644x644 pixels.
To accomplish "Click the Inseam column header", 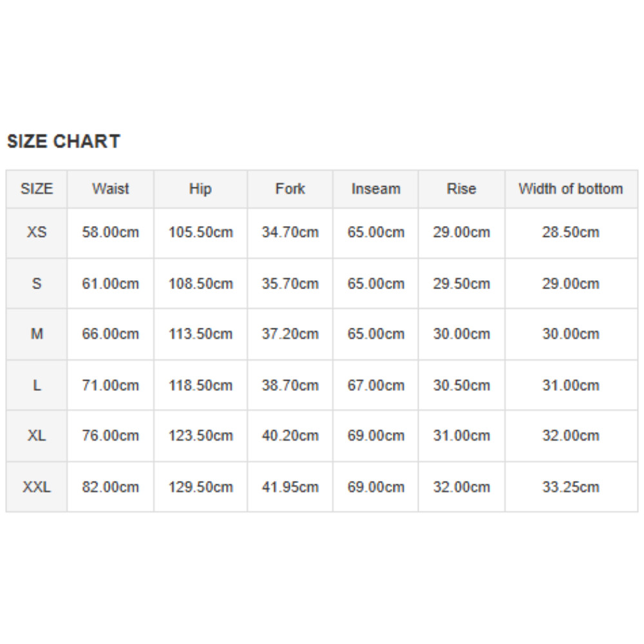I will pyautogui.click(x=375, y=189).
